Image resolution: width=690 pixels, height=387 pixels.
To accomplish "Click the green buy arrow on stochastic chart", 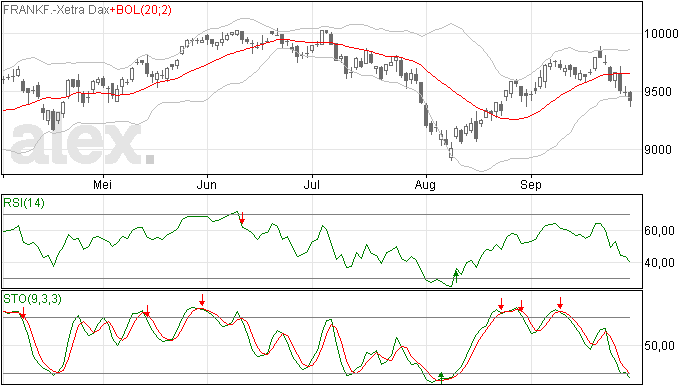I will (441, 377).
